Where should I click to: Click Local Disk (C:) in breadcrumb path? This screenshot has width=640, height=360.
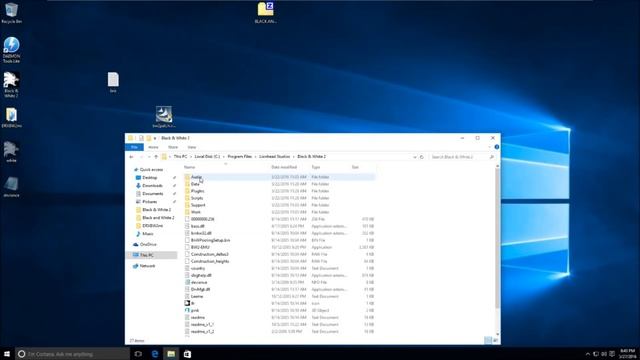207,157
